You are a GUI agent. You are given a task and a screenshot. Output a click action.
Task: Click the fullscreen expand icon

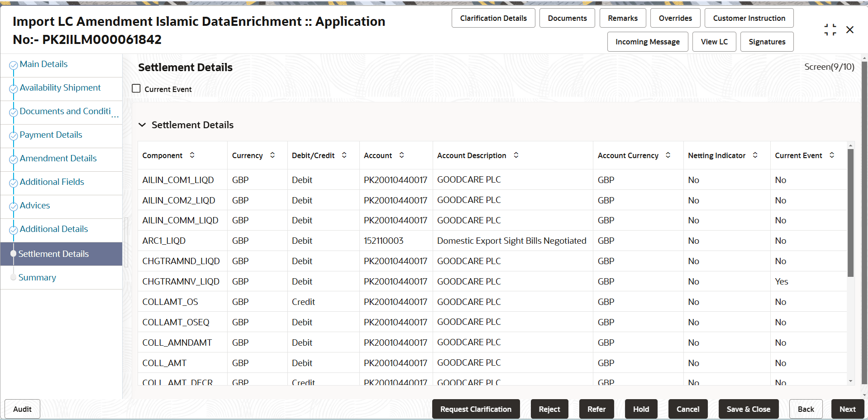pos(830,29)
